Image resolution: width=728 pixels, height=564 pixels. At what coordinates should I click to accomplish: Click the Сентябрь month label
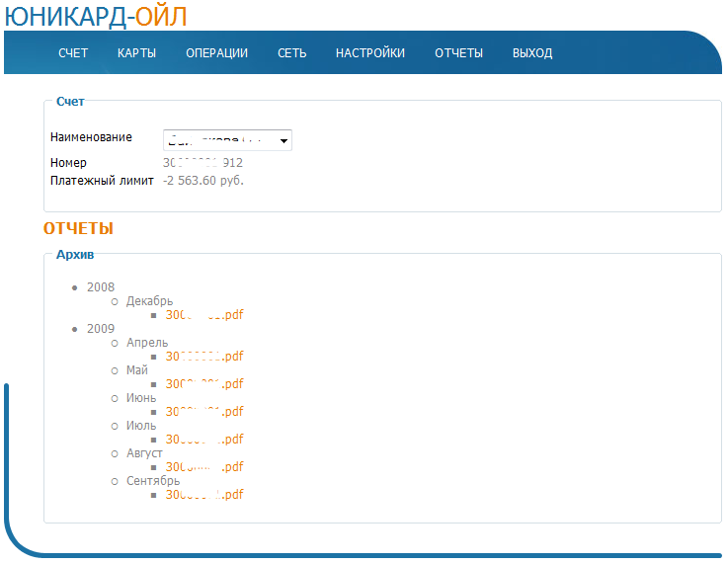click(x=153, y=481)
